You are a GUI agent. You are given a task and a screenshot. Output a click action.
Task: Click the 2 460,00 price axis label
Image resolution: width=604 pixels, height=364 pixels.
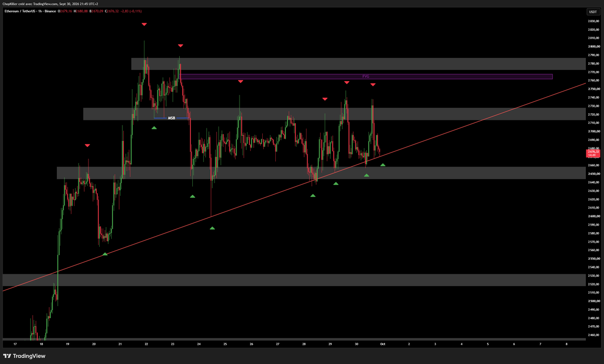click(x=593, y=335)
